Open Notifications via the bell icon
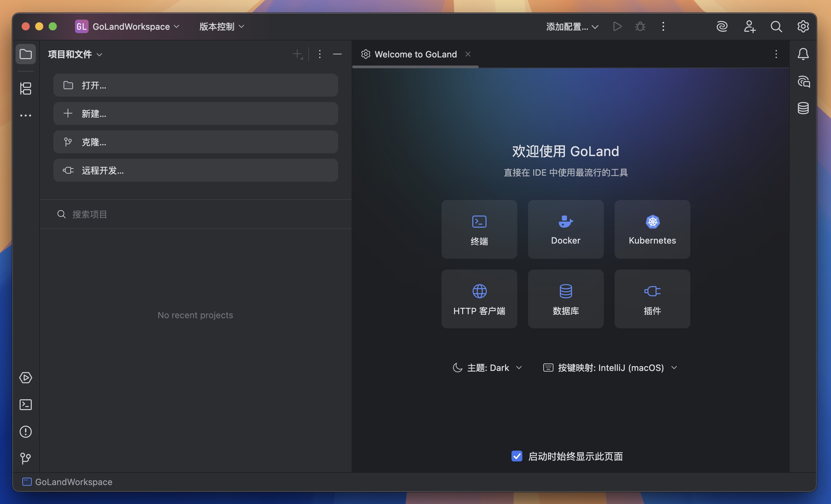The image size is (831, 504). [803, 54]
